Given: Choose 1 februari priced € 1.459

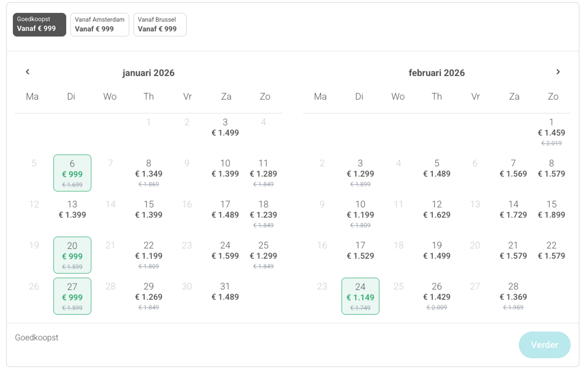Looking at the screenshot, I should 551,132.
